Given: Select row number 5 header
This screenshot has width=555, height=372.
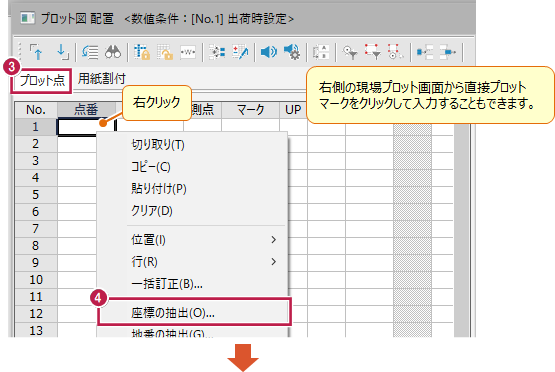Looking at the screenshot, I should [x=35, y=195].
